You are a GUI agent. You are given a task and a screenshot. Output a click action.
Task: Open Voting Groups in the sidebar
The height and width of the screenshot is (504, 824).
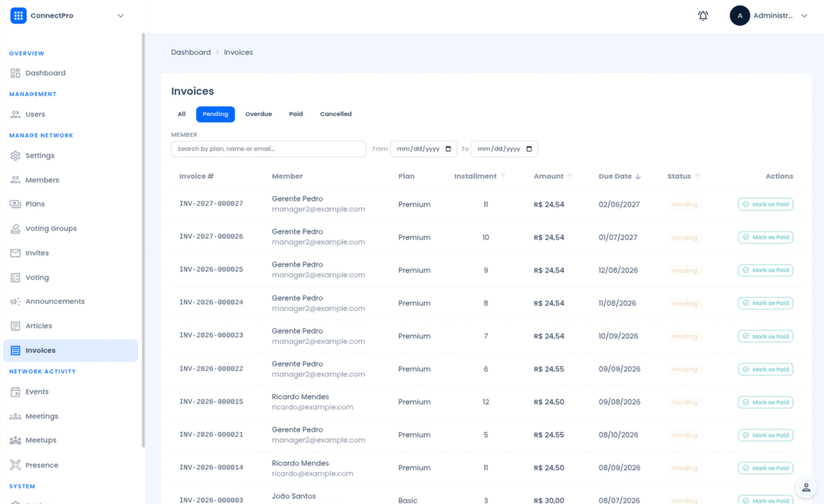(x=71, y=228)
